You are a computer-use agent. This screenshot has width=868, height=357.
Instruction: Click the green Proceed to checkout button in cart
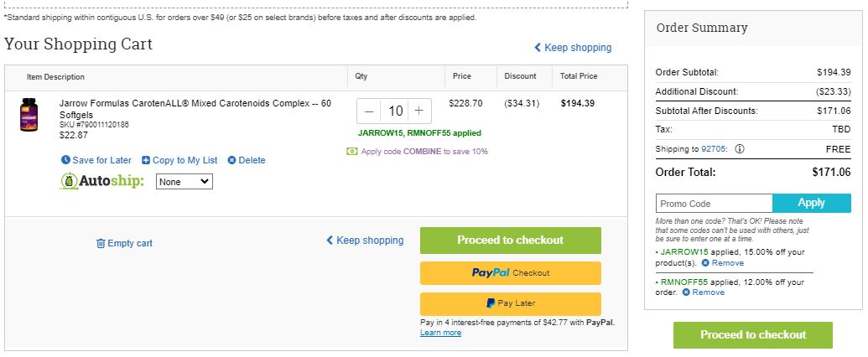[x=511, y=241]
